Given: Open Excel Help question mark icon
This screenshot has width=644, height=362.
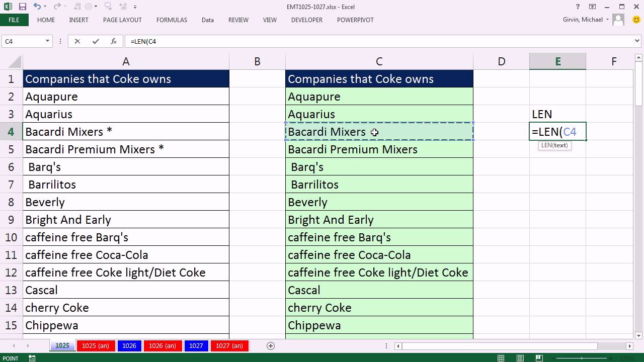Looking at the screenshot, I should pyautogui.click(x=578, y=7).
